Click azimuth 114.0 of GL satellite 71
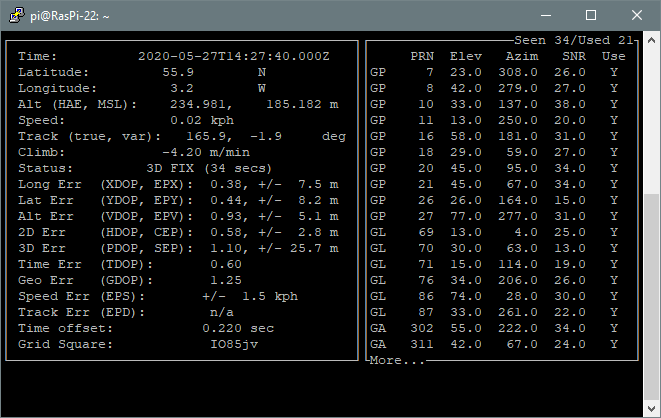Image resolution: width=661 pixels, height=418 pixels. click(518, 265)
